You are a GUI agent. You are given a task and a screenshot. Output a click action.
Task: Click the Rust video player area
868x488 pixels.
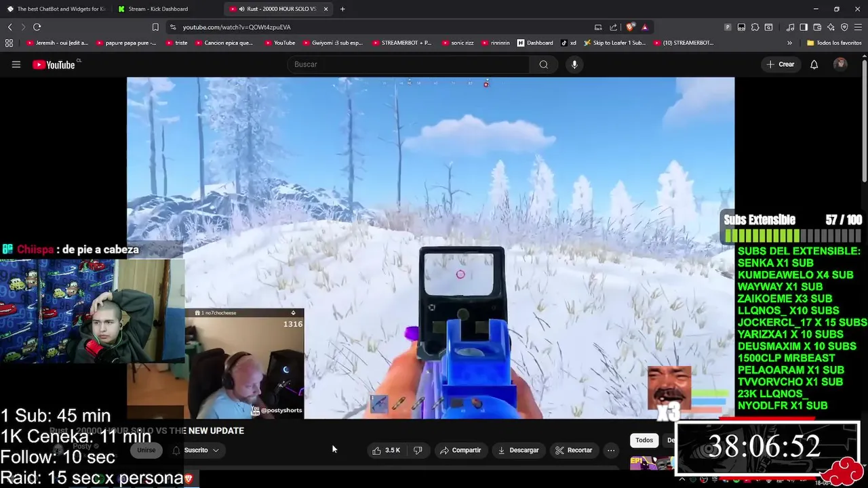pyautogui.click(x=430, y=248)
